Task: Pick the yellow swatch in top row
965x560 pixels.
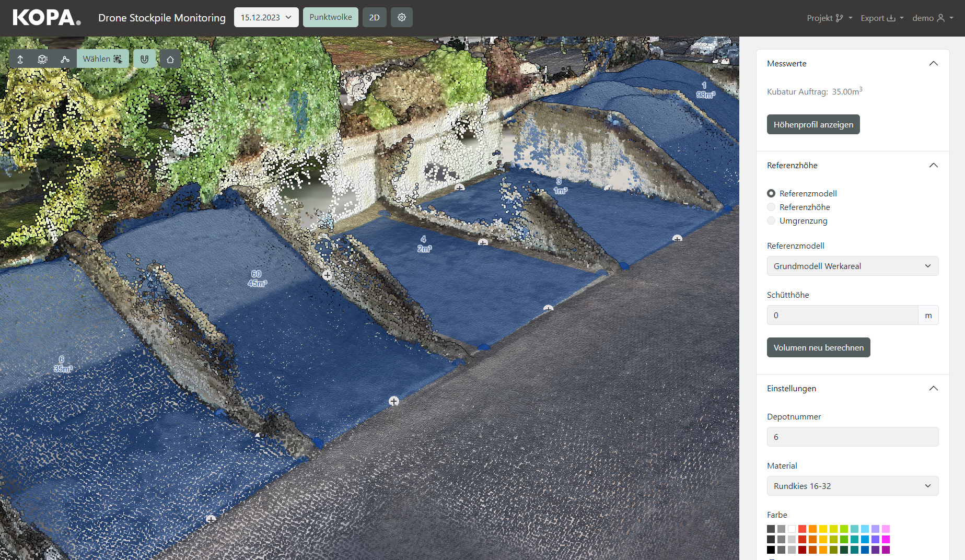Action: click(823, 529)
